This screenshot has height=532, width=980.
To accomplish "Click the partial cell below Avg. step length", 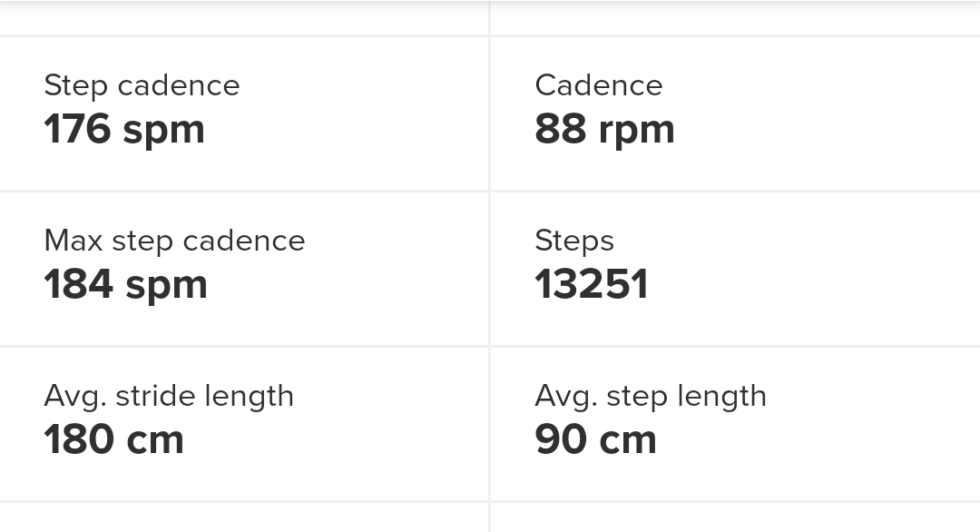I will [735, 517].
